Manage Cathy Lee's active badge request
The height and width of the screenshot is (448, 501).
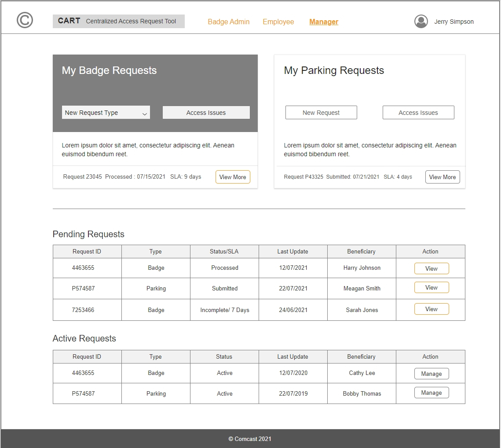point(431,374)
